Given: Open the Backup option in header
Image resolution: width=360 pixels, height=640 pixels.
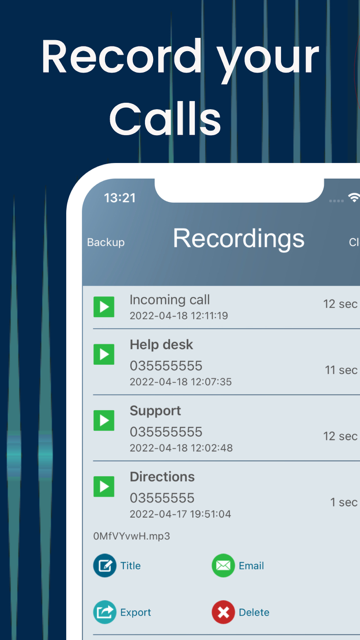Looking at the screenshot, I should 106,242.
